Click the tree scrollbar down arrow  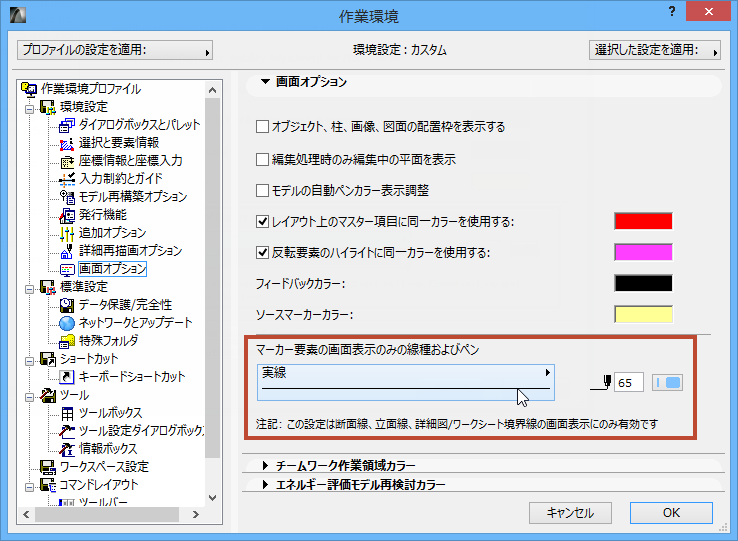tap(213, 498)
